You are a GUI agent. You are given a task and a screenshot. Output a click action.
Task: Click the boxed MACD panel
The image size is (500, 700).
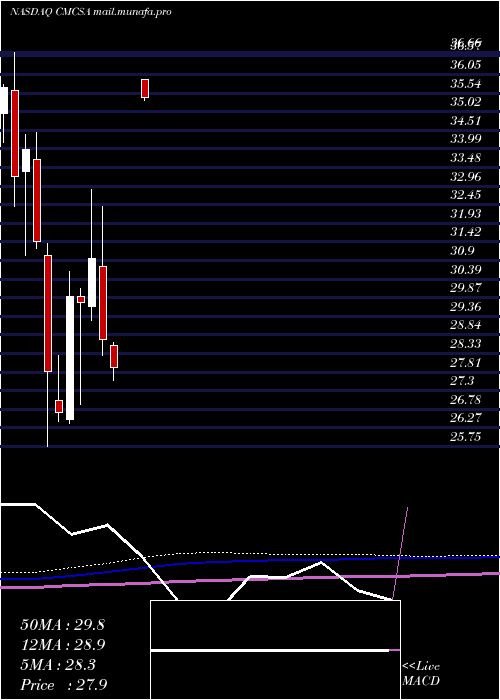click(x=275, y=650)
